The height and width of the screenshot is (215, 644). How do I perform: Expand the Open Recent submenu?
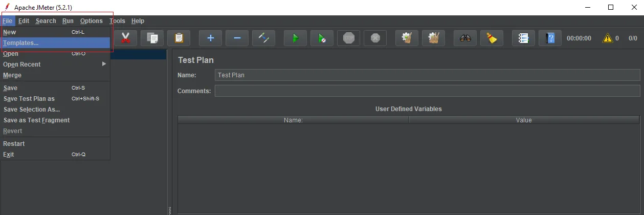tap(55, 64)
